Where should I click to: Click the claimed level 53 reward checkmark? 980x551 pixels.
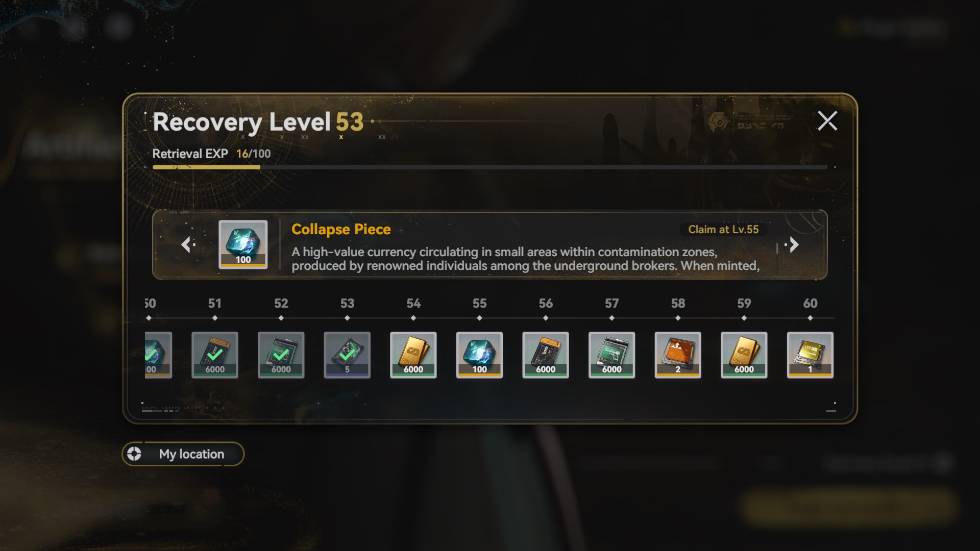click(347, 354)
